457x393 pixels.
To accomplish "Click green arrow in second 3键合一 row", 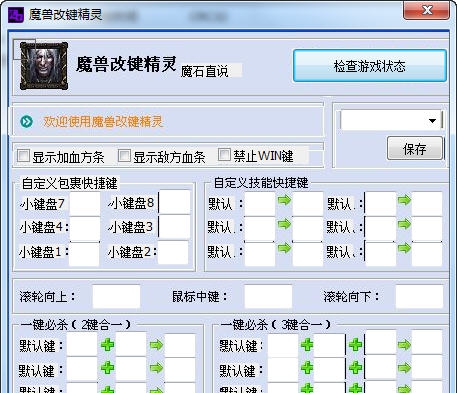I will (404, 368).
